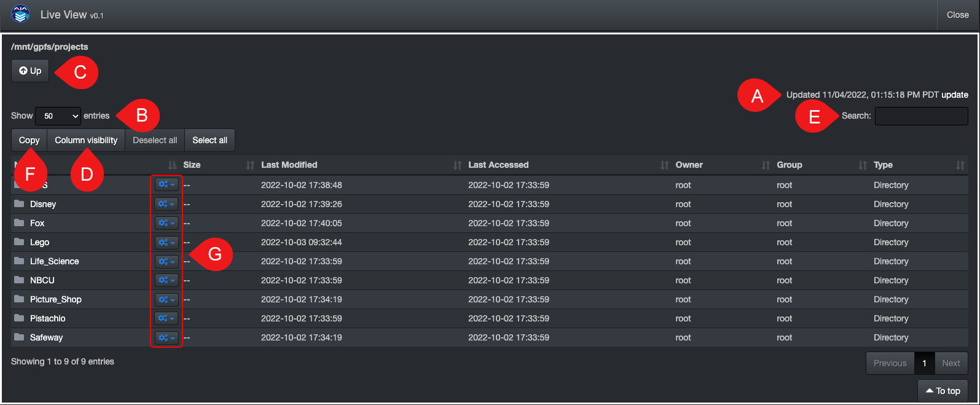This screenshot has width=980, height=405.
Task: Click the gear actions icon for Picture_Shop
Action: tap(166, 299)
